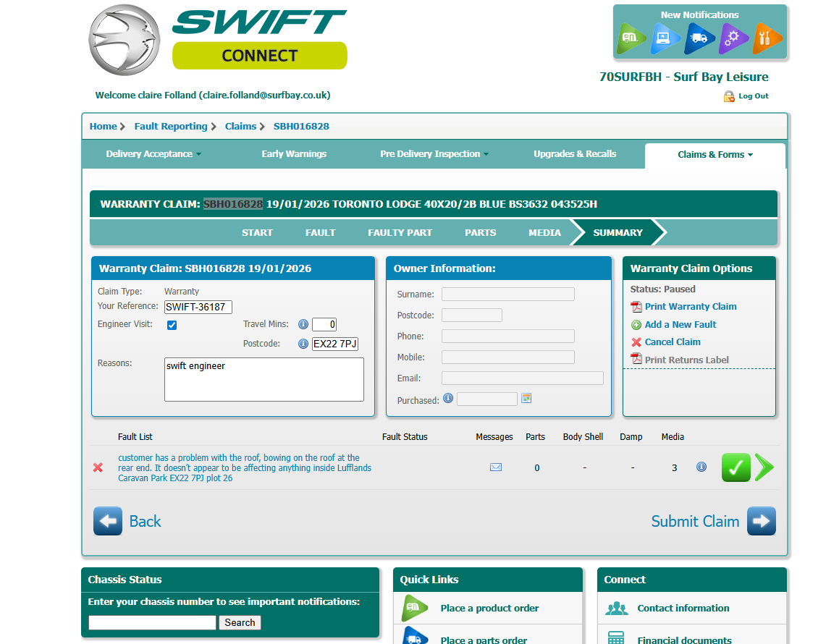Image resolution: width=826 pixels, height=644 pixels.
Task: Select the SUMMARY step
Action: coord(618,233)
